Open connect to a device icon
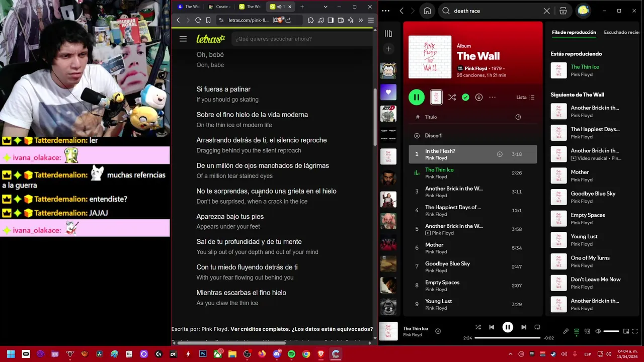 587,331
